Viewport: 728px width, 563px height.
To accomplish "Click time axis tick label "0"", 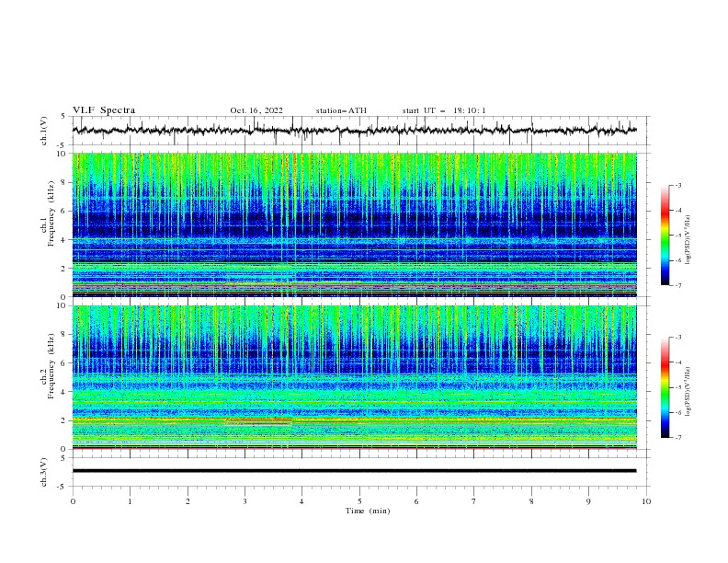I will (73, 501).
